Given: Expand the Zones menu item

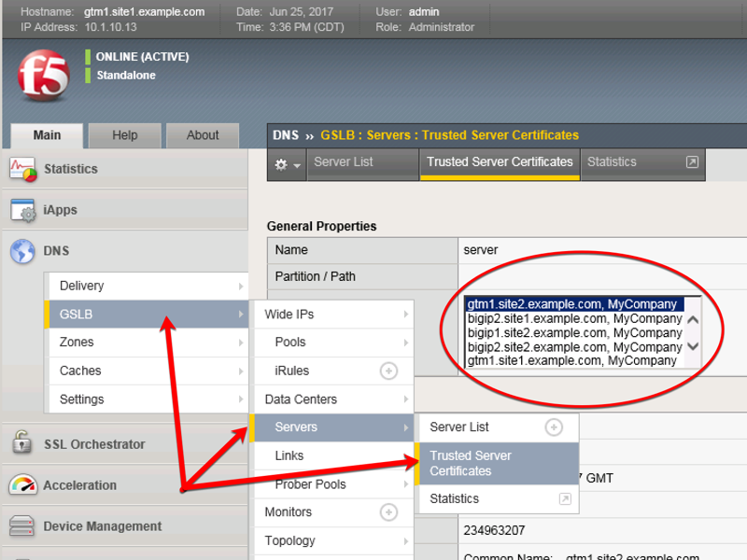Looking at the screenshot, I should pyautogui.click(x=148, y=343).
